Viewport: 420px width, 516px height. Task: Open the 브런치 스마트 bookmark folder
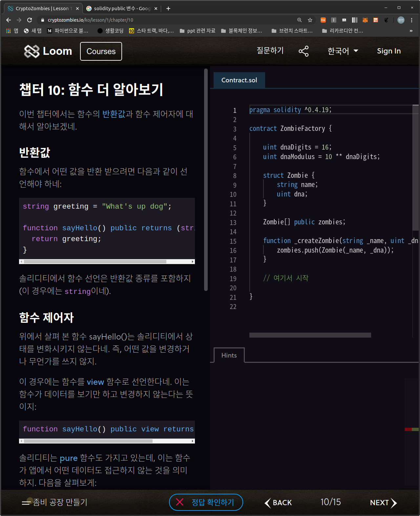click(x=292, y=31)
